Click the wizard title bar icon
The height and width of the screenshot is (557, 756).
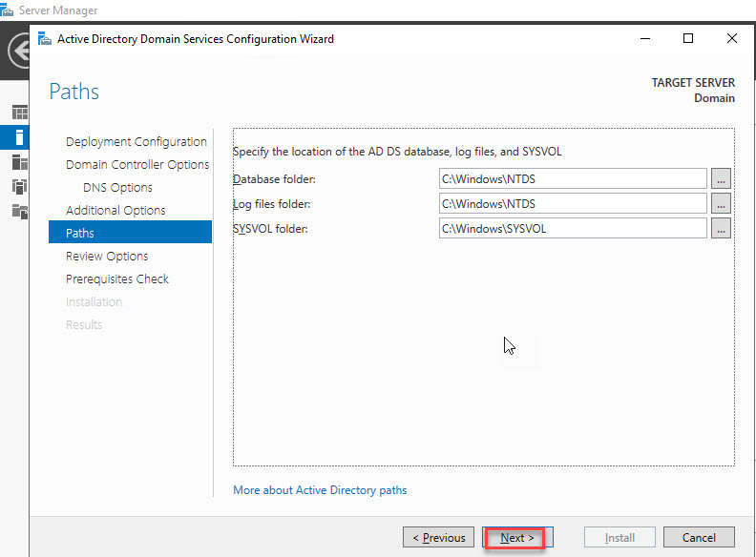[x=44, y=39]
